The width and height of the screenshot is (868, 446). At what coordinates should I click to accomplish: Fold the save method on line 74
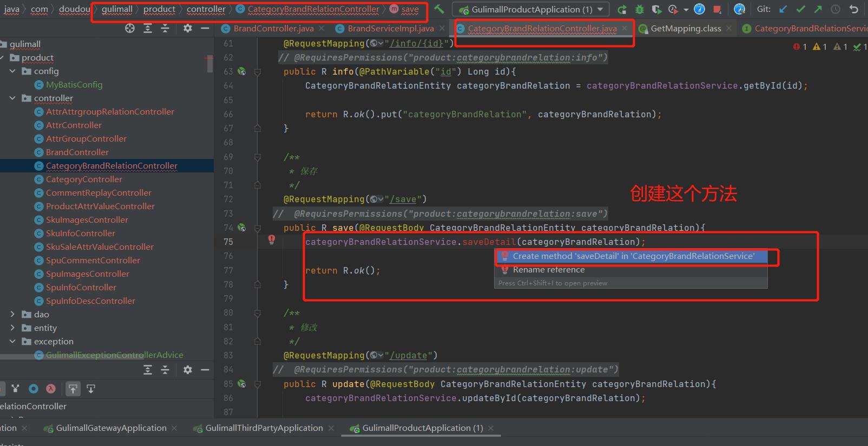click(258, 228)
